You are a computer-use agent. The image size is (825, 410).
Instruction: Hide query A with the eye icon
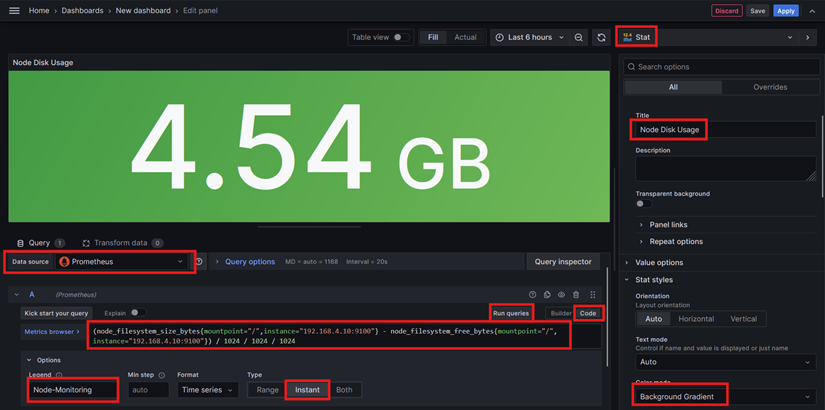[x=561, y=295]
